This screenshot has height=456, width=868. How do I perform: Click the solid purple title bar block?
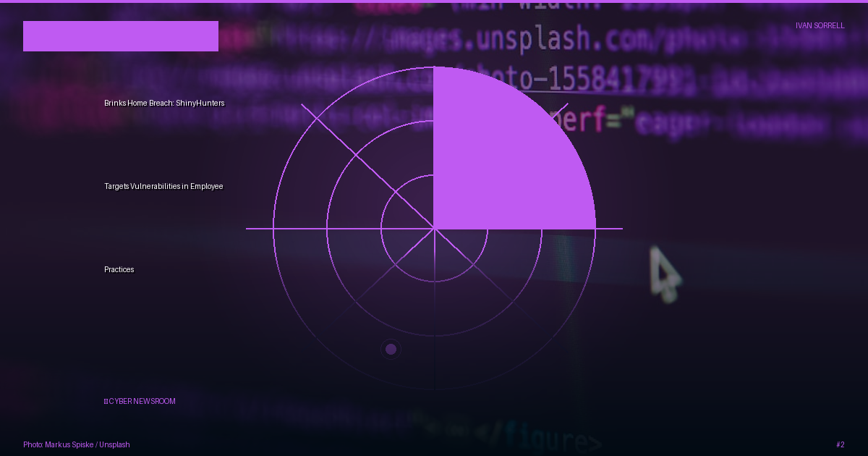pos(121,36)
